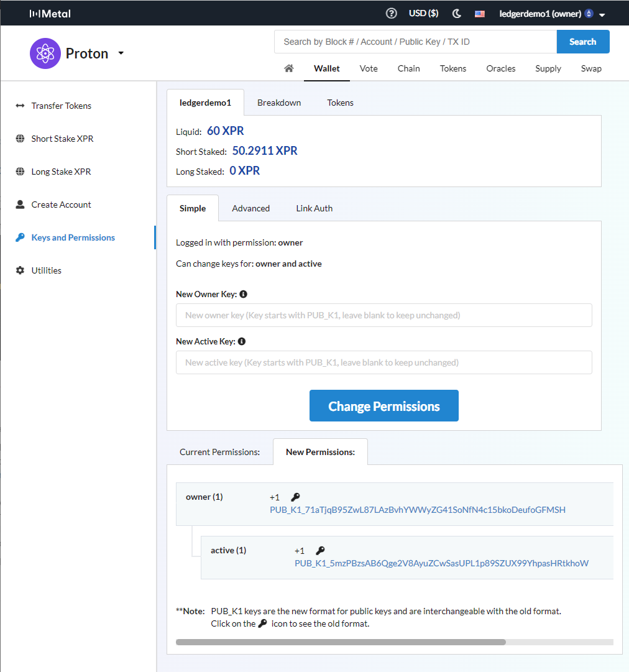Click the Transfer Tokens arrow icon

click(20, 106)
